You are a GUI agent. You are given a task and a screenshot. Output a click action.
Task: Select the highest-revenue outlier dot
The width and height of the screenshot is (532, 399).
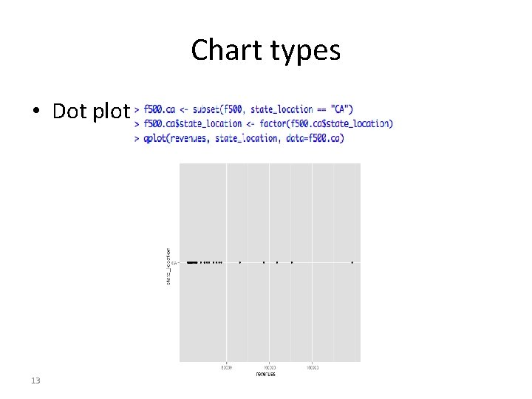pyautogui.click(x=352, y=262)
